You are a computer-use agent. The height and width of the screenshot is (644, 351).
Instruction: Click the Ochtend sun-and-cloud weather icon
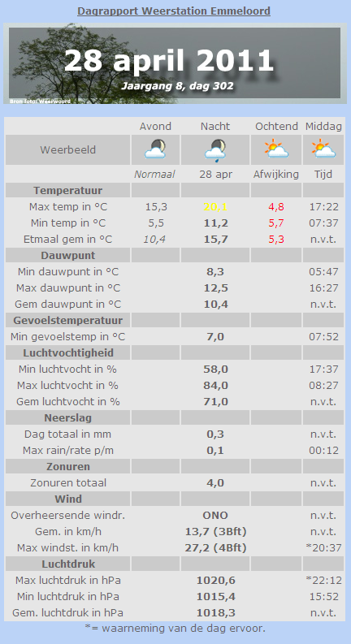click(x=276, y=149)
